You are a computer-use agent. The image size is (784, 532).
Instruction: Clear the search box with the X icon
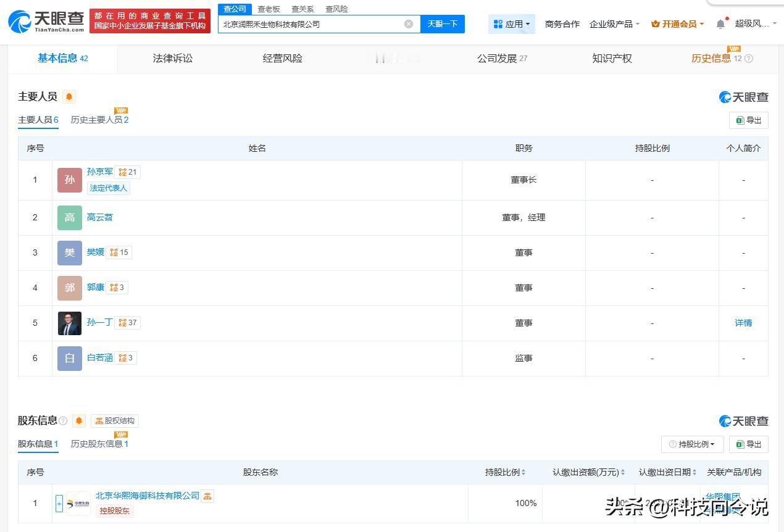409,24
